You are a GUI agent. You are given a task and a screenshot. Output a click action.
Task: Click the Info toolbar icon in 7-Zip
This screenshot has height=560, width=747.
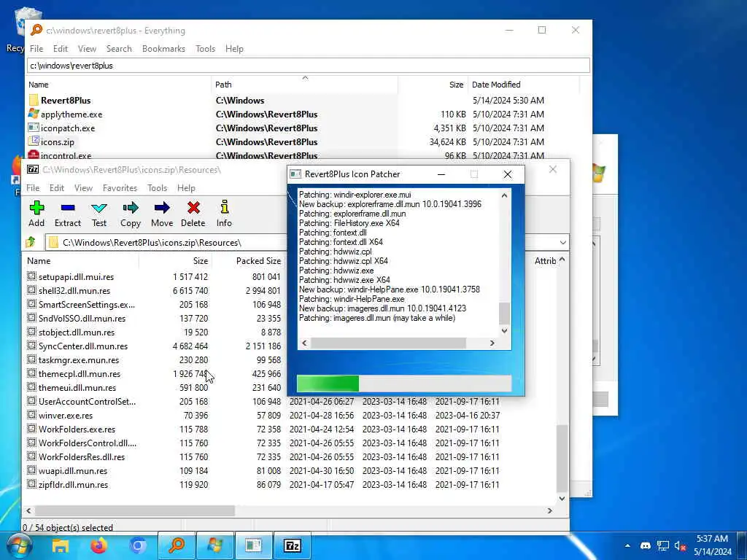(224, 214)
